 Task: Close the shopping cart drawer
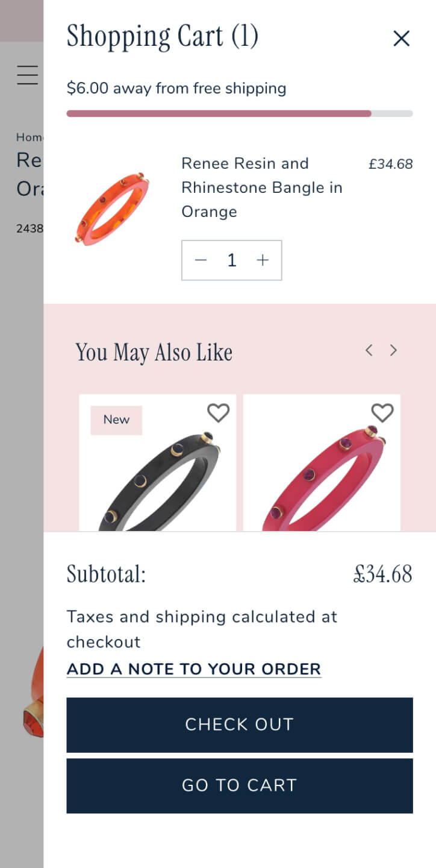[401, 39]
